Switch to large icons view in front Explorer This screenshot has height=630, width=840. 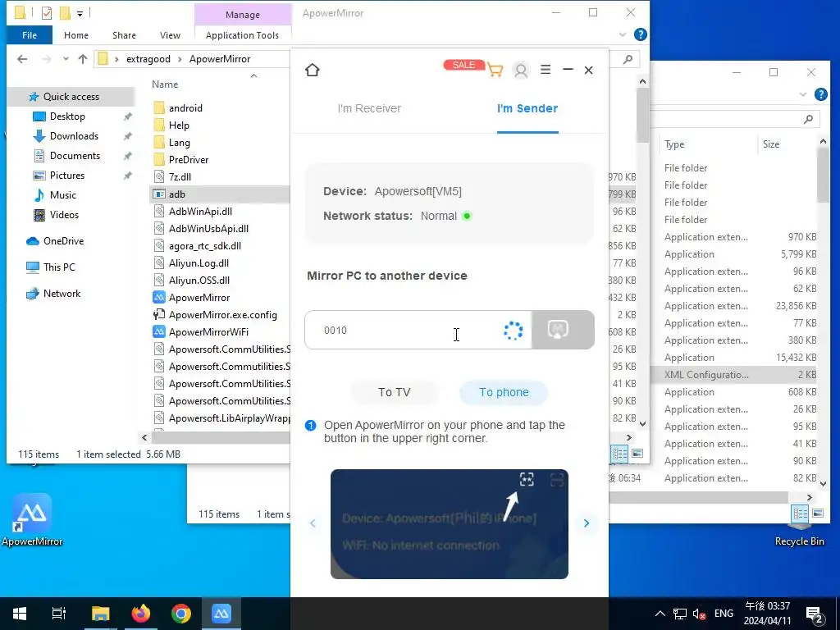click(637, 454)
